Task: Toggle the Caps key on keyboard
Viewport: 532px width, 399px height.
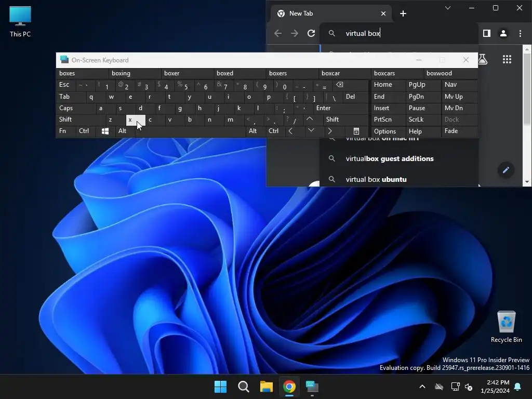Action: click(76, 108)
